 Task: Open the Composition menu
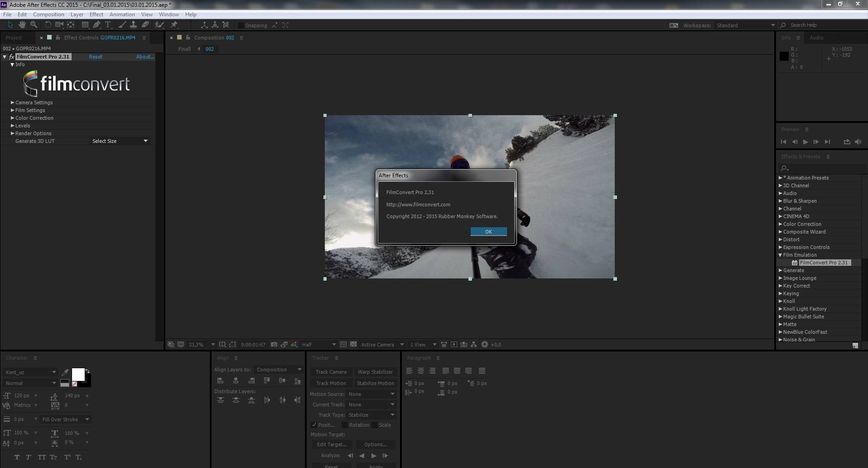(x=48, y=15)
